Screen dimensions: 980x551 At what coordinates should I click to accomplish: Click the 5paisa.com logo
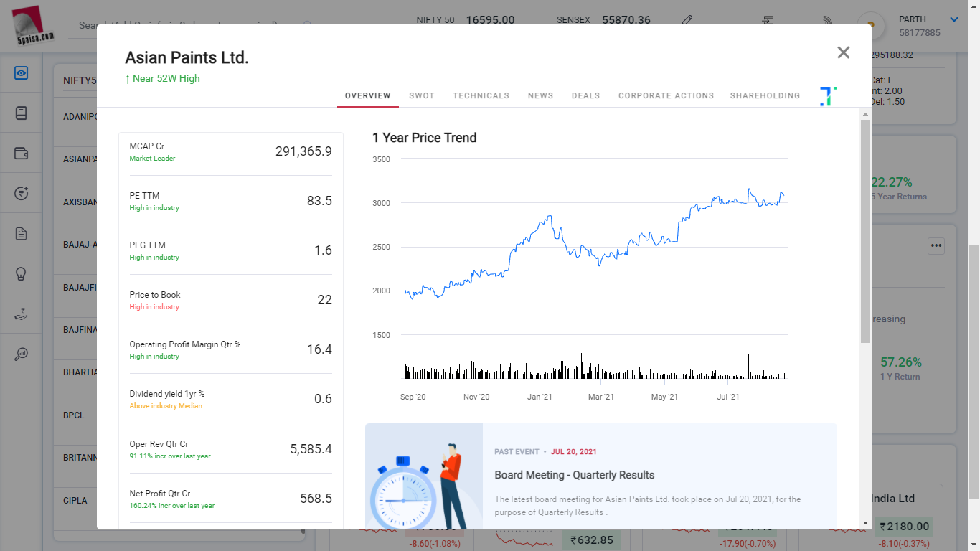(33, 27)
